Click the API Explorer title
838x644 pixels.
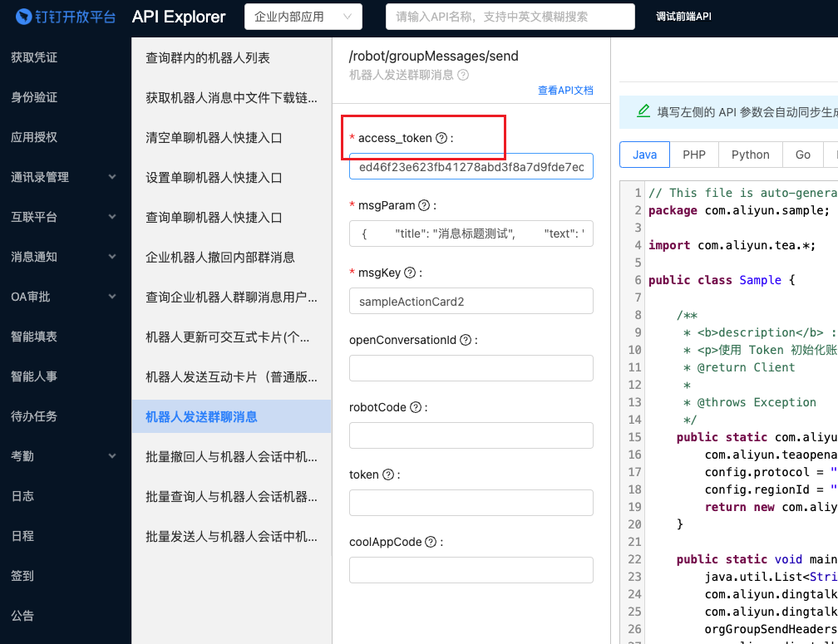[x=179, y=17]
